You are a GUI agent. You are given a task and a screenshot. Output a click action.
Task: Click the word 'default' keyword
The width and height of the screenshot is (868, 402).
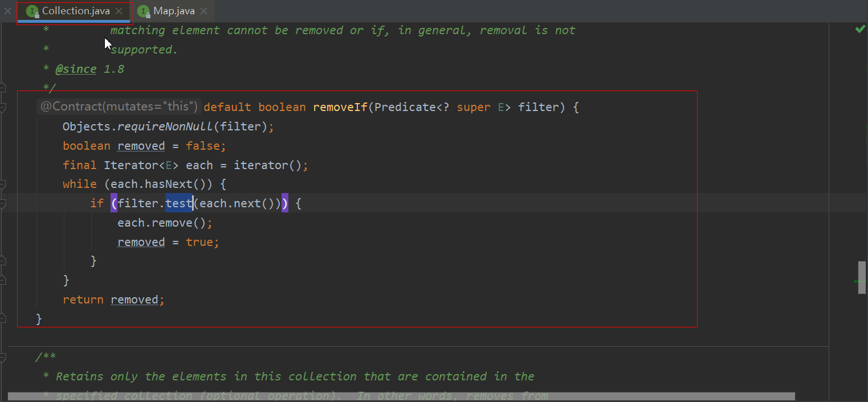227,107
